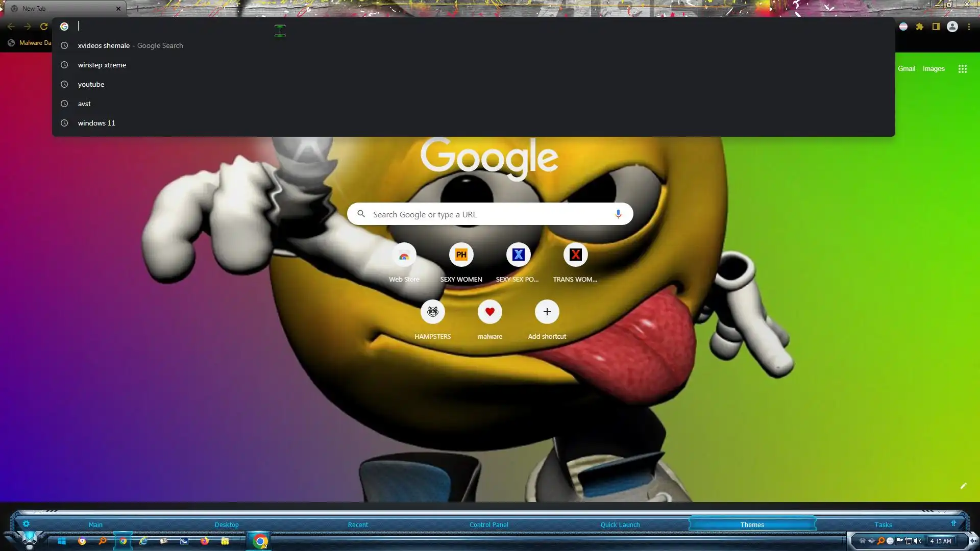Select the 'youtube' search suggestion
Viewport: 980px width, 551px height.
pyautogui.click(x=91, y=84)
